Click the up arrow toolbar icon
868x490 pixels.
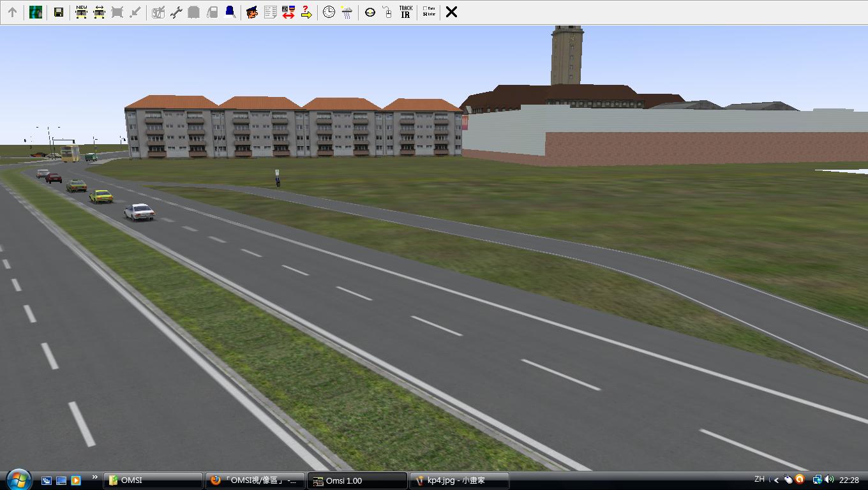tap(12, 11)
